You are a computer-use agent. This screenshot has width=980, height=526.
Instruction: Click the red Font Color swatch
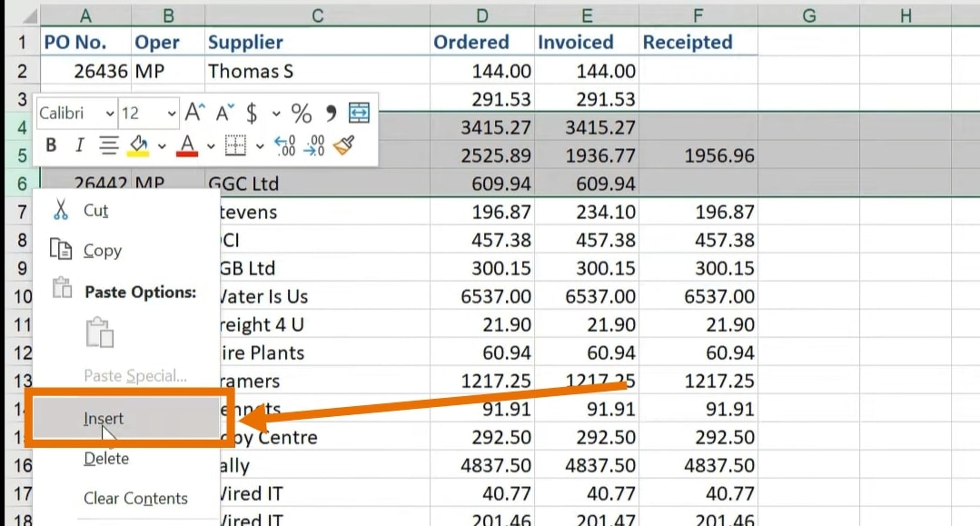(187, 144)
